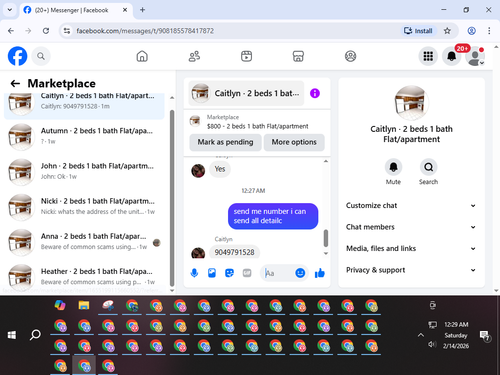Click the conversation list scrollbar
Viewport: 500px width, 375px height.
(x=172, y=198)
